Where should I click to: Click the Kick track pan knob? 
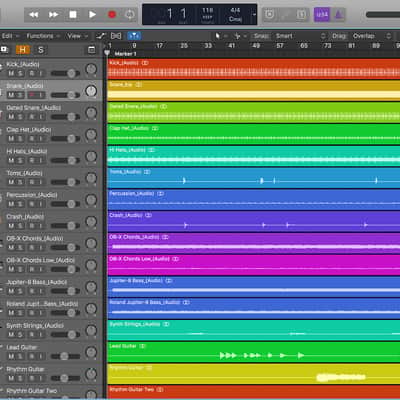click(x=91, y=69)
